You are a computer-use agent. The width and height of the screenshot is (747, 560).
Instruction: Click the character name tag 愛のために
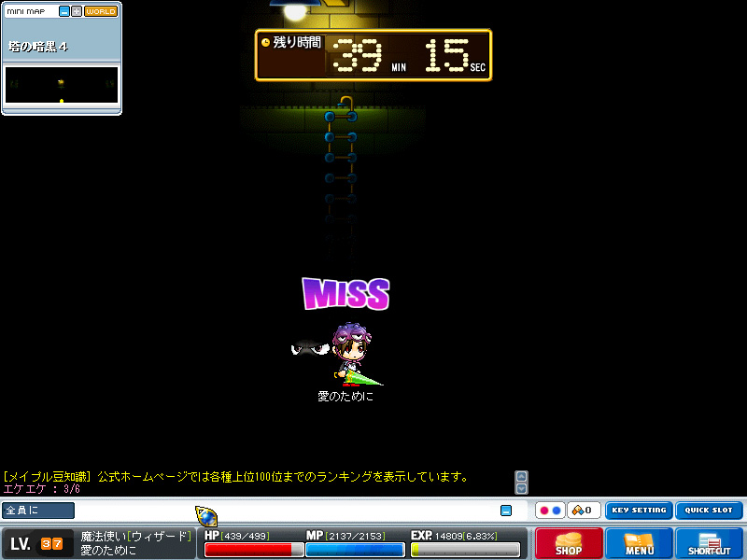[345, 396]
